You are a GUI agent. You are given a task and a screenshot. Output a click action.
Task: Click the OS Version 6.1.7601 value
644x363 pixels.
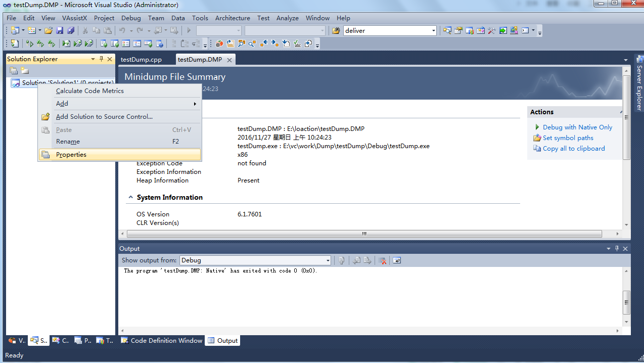coord(250,214)
